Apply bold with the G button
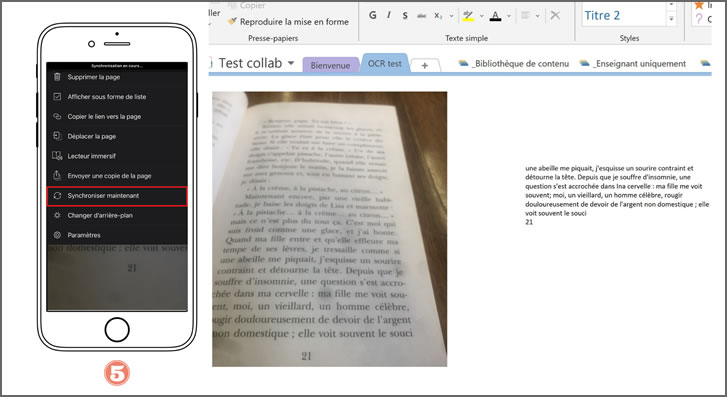The height and width of the screenshot is (397, 727). coord(373,15)
